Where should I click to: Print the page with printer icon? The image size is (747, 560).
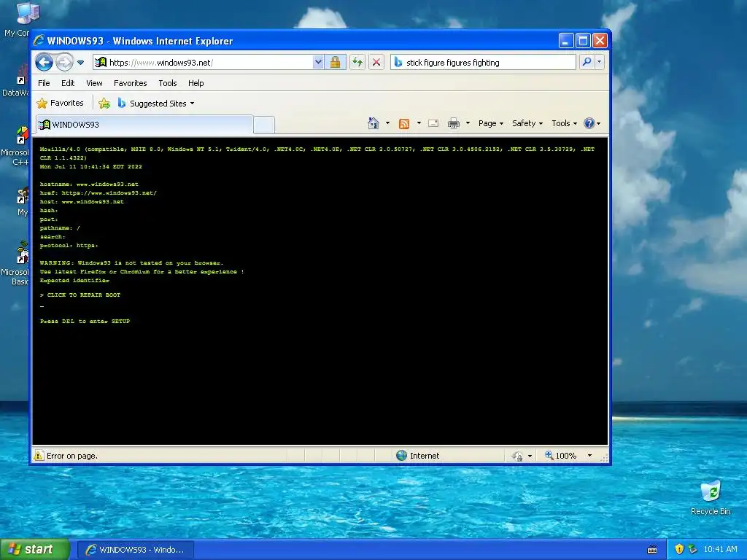pos(454,123)
